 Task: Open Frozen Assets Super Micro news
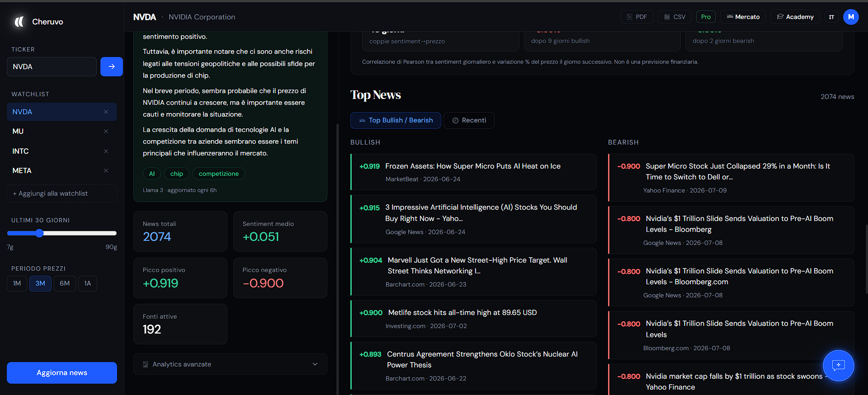473,172
